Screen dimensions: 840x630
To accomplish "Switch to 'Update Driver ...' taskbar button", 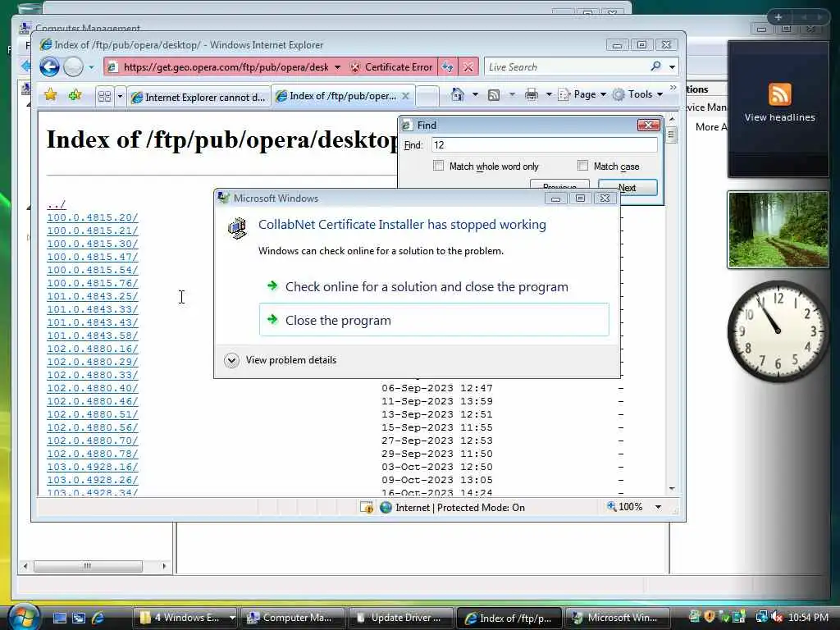I will click(400, 618).
